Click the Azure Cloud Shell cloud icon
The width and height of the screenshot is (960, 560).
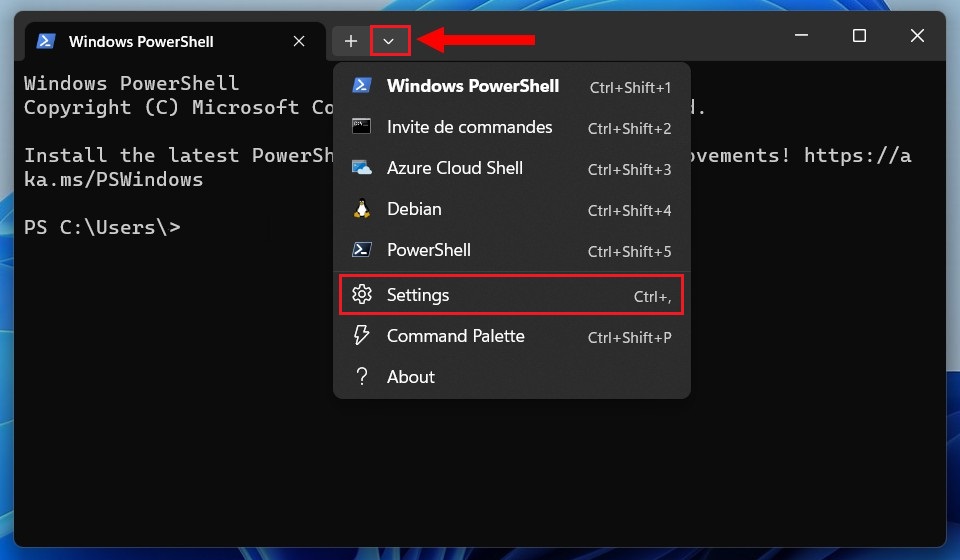[x=362, y=167]
